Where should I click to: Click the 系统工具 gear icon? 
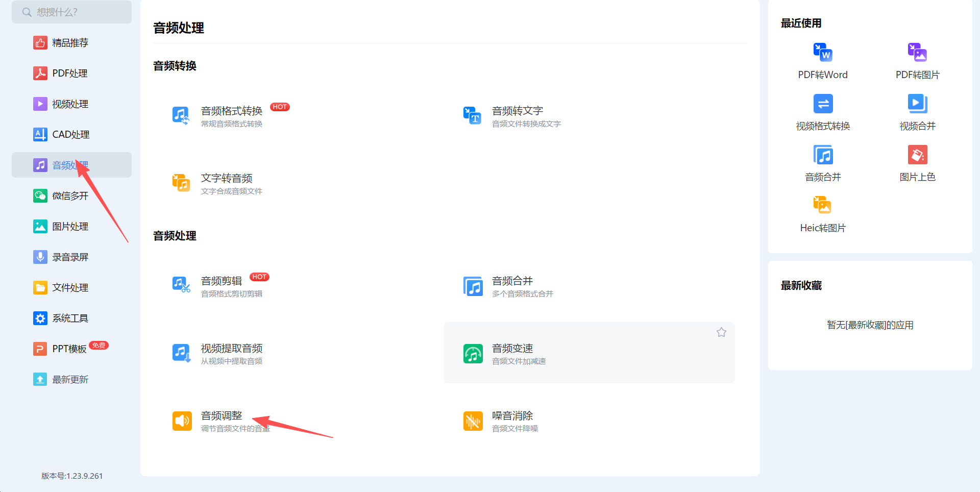[x=40, y=318]
